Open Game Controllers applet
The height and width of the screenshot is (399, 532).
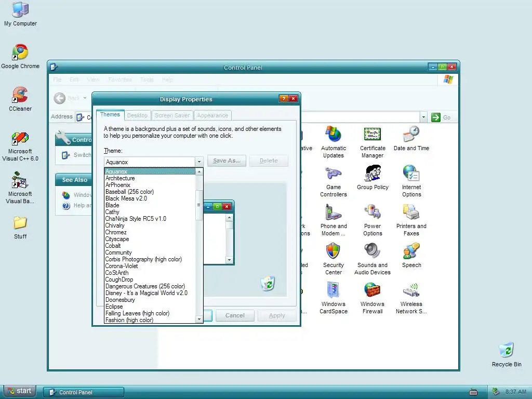[333, 181]
